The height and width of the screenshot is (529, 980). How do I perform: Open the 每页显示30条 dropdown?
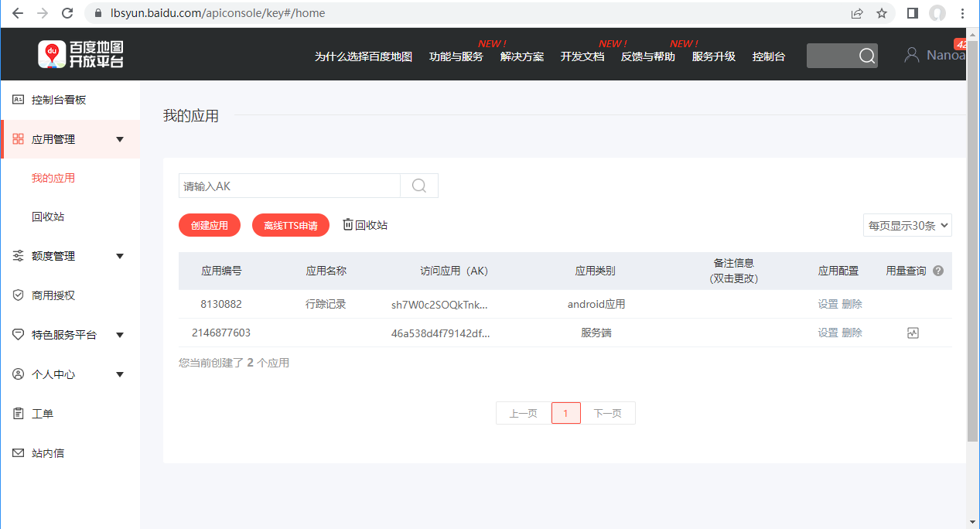coord(907,225)
